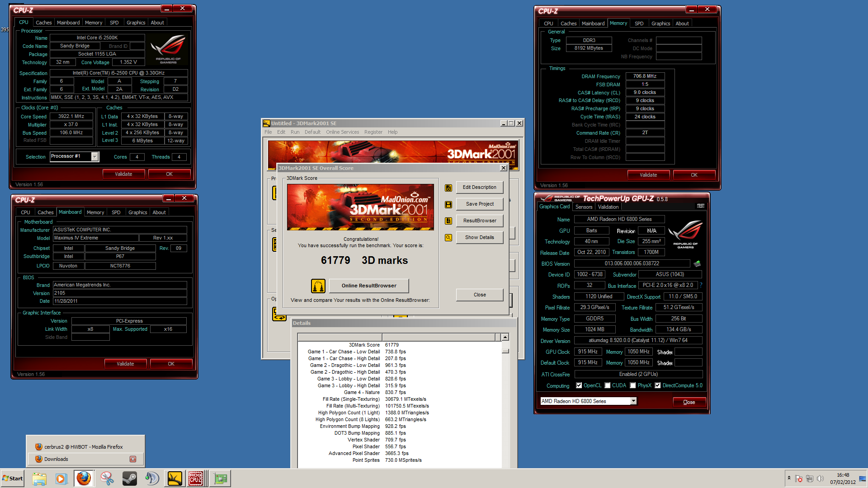The width and height of the screenshot is (868, 488).
Task: Click the GPU-Z graphics card taskbar icon
Action: 221,479
